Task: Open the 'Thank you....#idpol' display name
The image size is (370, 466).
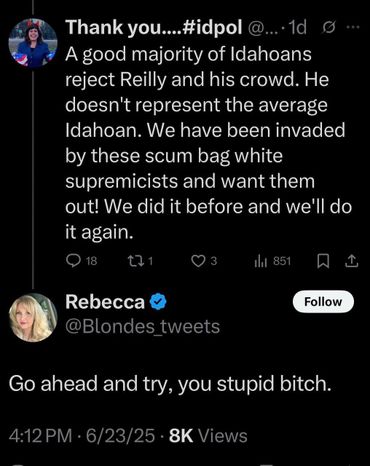Action: pyautogui.click(x=154, y=27)
